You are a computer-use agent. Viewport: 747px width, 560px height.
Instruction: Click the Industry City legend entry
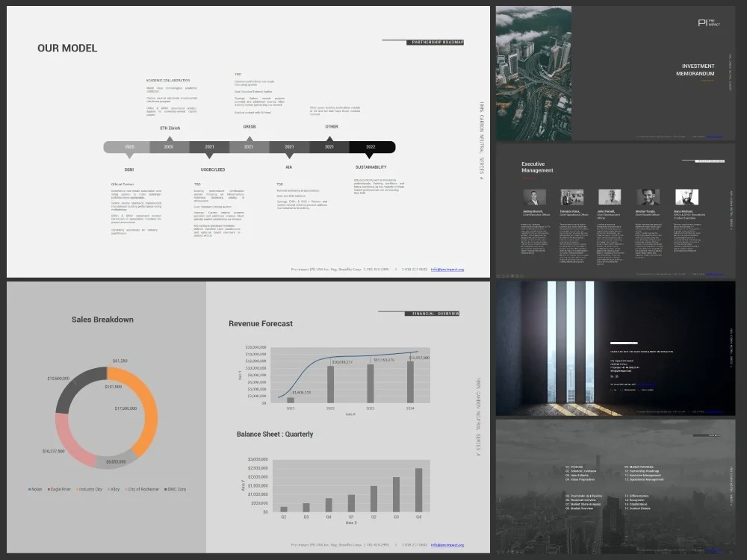(89, 489)
